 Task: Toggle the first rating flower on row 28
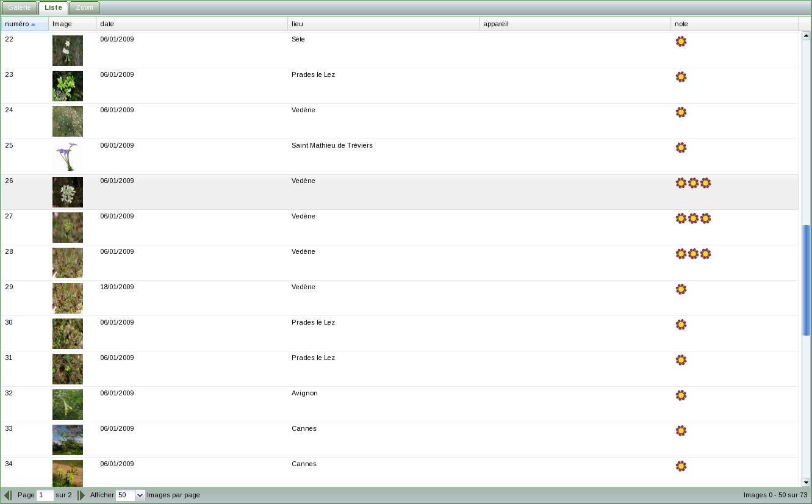pyautogui.click(x=681, y=254)
